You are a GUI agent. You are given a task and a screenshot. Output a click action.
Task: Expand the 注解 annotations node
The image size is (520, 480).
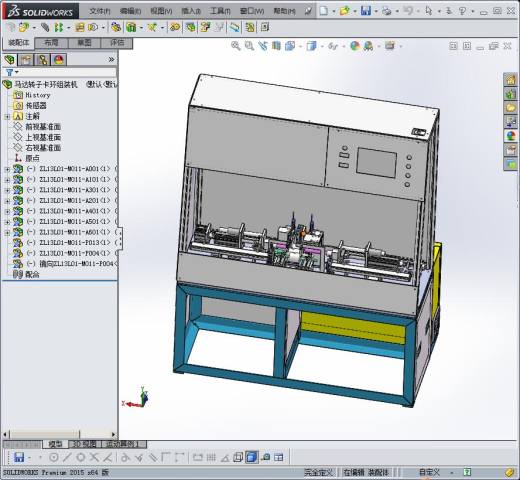7,116
